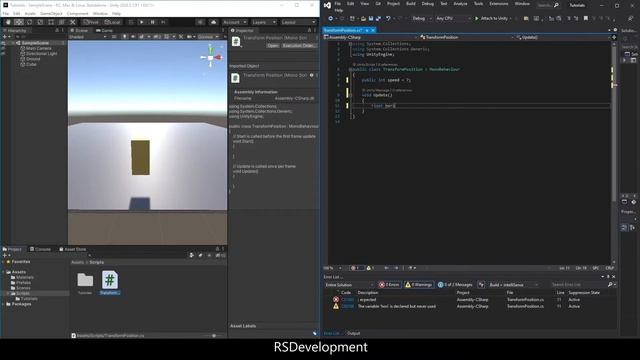
Task: Toggle the Errors filter in Error List
Action: point(389,284)
